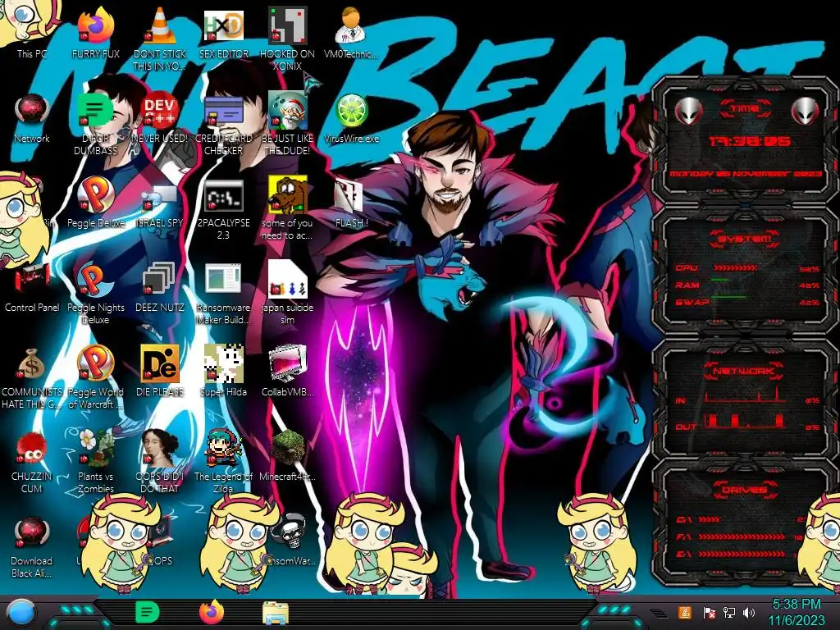840x630 pixels.
Task: Click the network OUT graph in widget
Action: click(745, 421)
